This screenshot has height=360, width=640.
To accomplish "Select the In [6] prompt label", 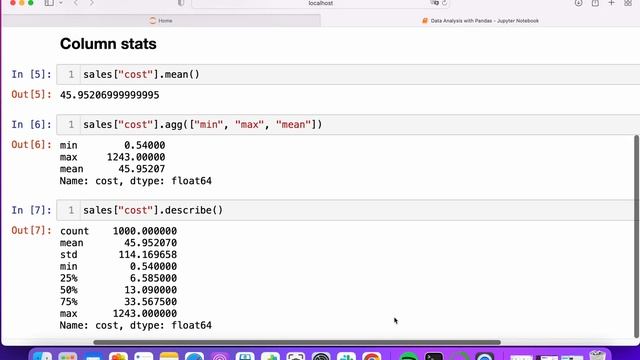I will (x=31, y=124).
